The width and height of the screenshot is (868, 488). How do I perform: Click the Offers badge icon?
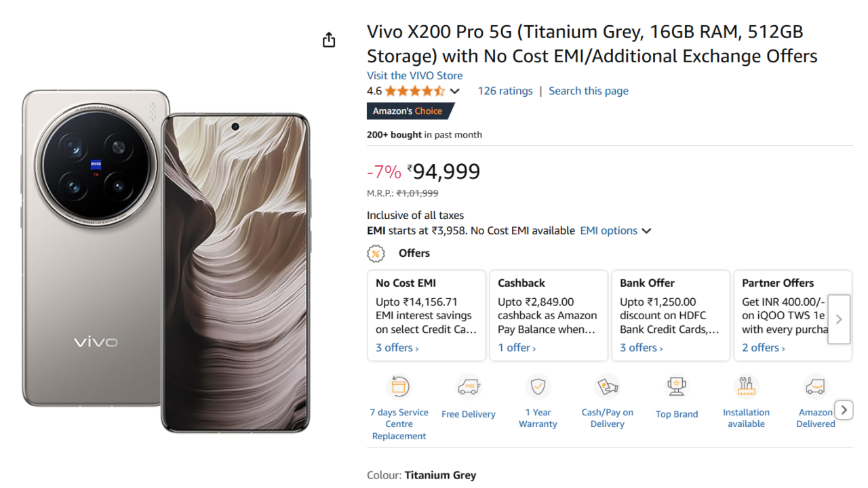[x=376, y=253]
